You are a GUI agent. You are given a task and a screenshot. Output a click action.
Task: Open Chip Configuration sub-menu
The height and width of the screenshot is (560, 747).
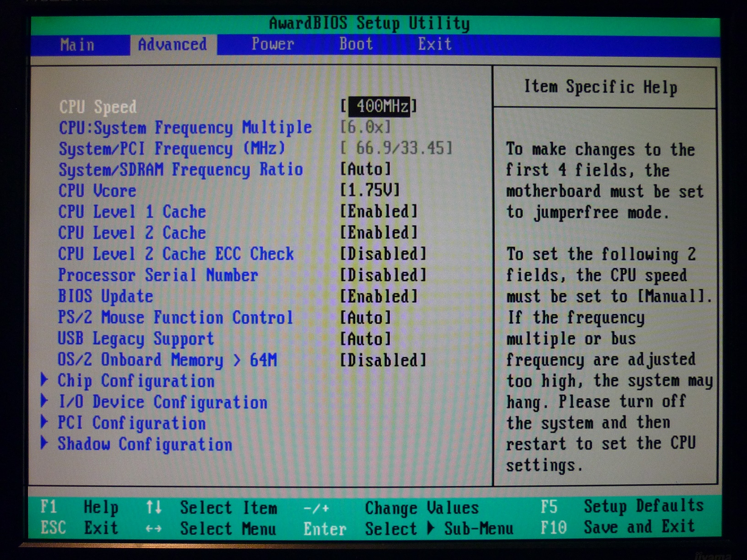coord(136,381)
